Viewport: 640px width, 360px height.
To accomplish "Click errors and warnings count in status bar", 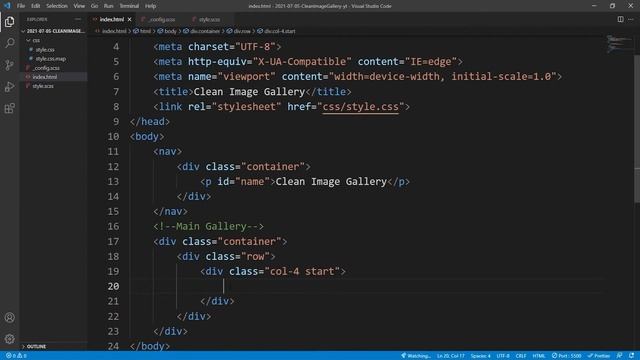I will point(16,356).
